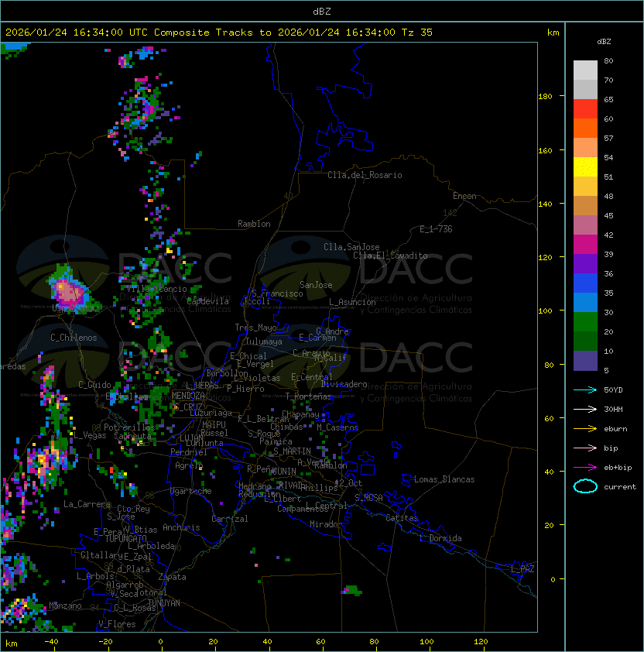Click the Clla.del_Rosario map label
The height and width of the screenshot is (652, 644).
pyautogui.click(x=365, y=175)
